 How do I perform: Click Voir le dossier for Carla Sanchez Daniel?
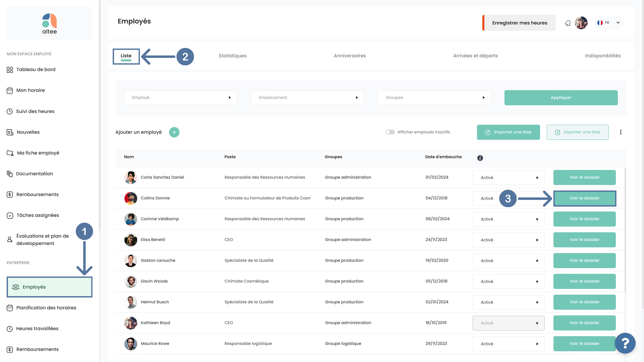tap(585, 177)
